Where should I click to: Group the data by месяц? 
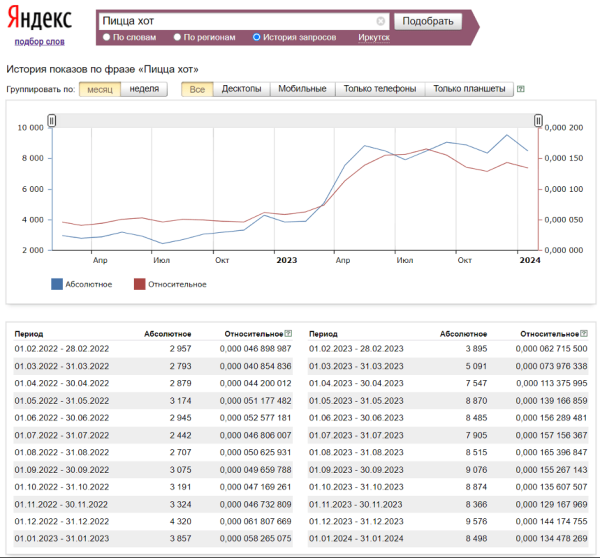pos(100,89)
